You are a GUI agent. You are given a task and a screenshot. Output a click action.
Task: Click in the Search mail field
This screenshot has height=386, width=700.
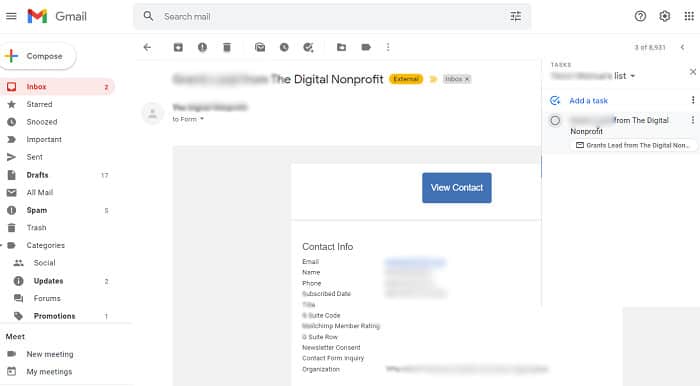click(x=333, y=17)
